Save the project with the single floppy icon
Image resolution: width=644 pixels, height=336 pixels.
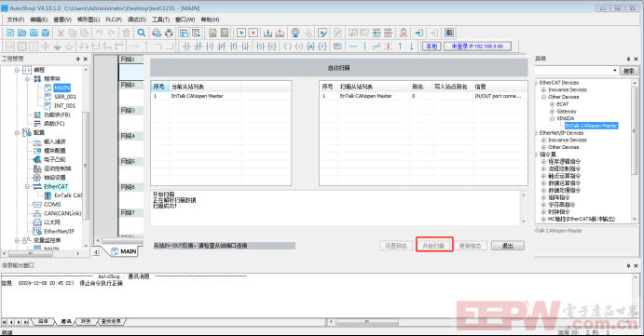(34, 33)
